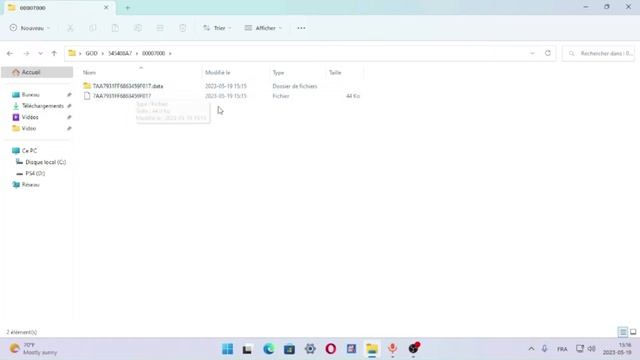The height and width of the screenshot is (360, 640).
Task: Open the Windows Start menu
Action: pos(227,349)
